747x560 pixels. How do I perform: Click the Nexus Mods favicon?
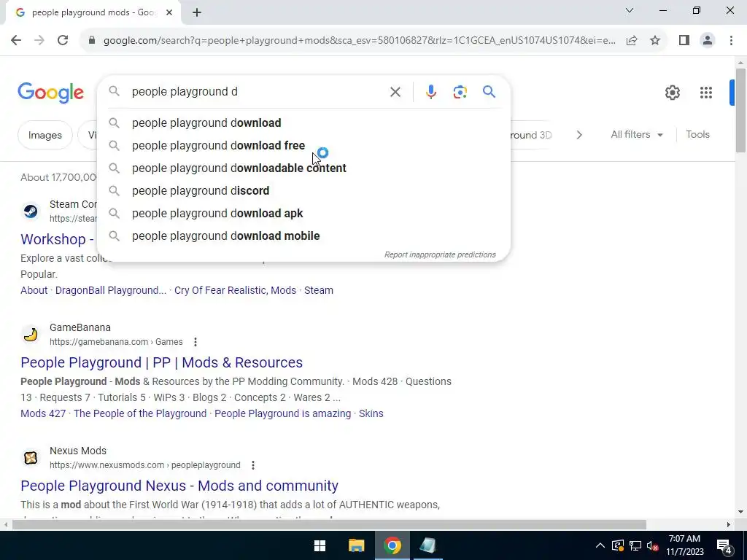(x=31, y=458)
